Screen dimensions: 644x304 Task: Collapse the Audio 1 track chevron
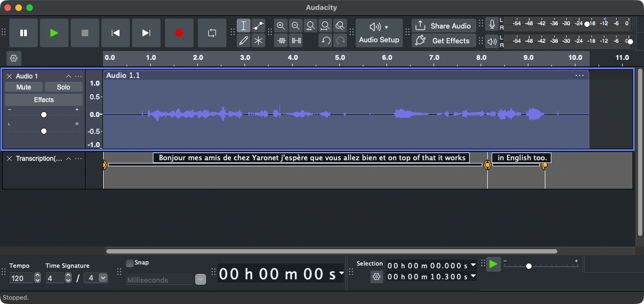(x=69, y=76)
